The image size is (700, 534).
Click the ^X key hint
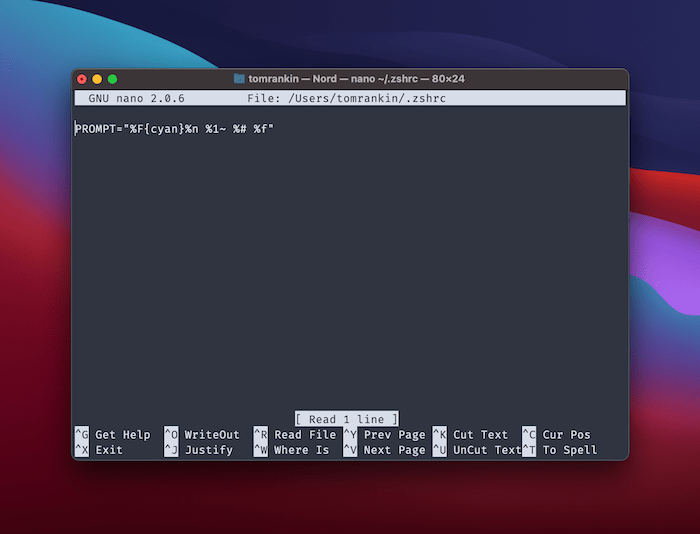point(82,450)
